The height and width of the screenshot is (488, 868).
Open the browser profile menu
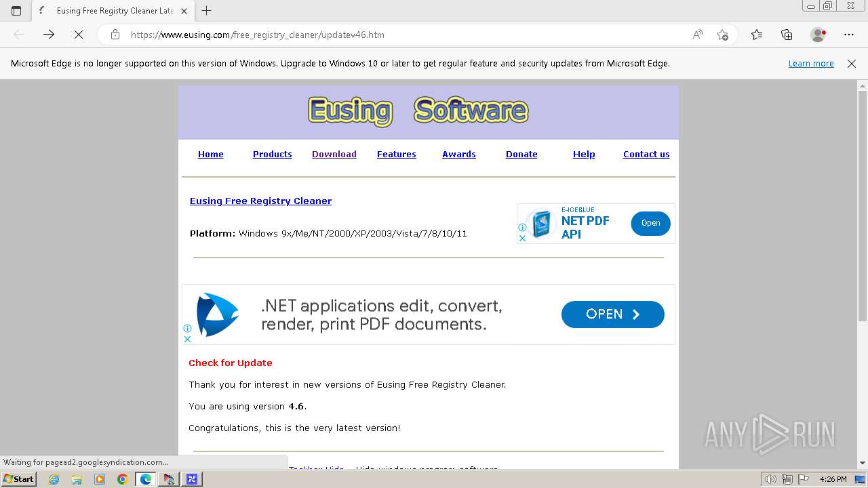coord(818,35)
